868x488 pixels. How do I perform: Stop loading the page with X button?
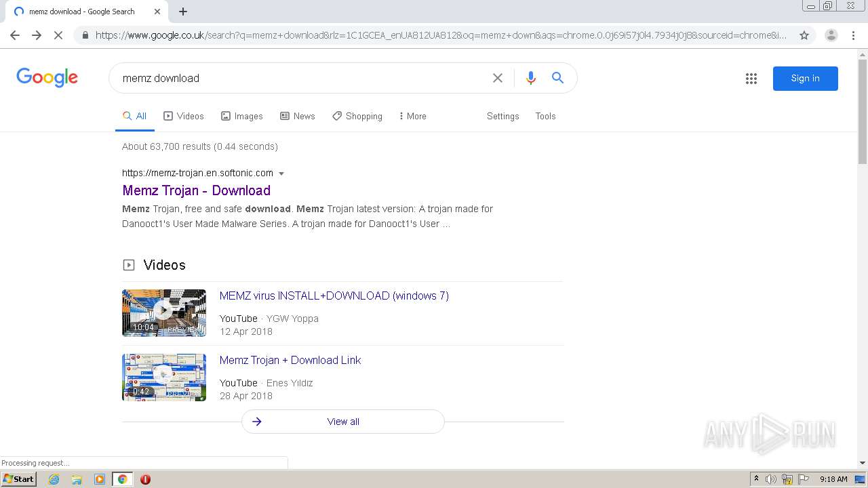58,35
